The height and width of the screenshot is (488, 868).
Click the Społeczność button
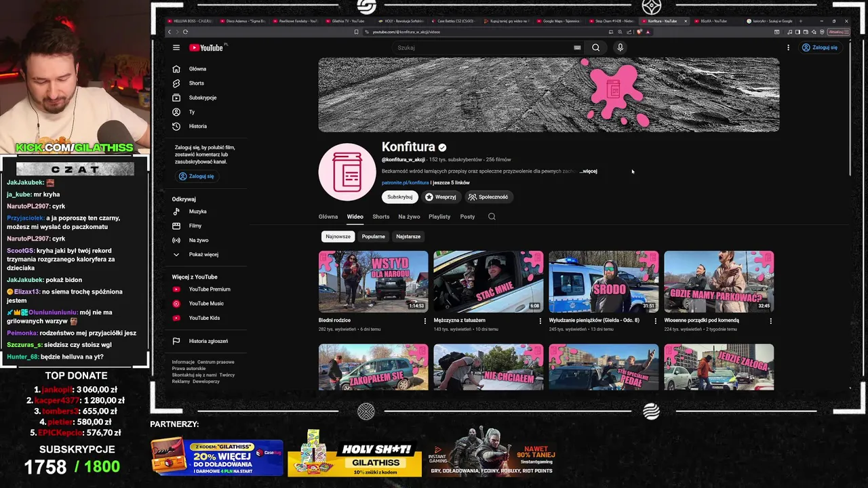(x=488, y=197)
